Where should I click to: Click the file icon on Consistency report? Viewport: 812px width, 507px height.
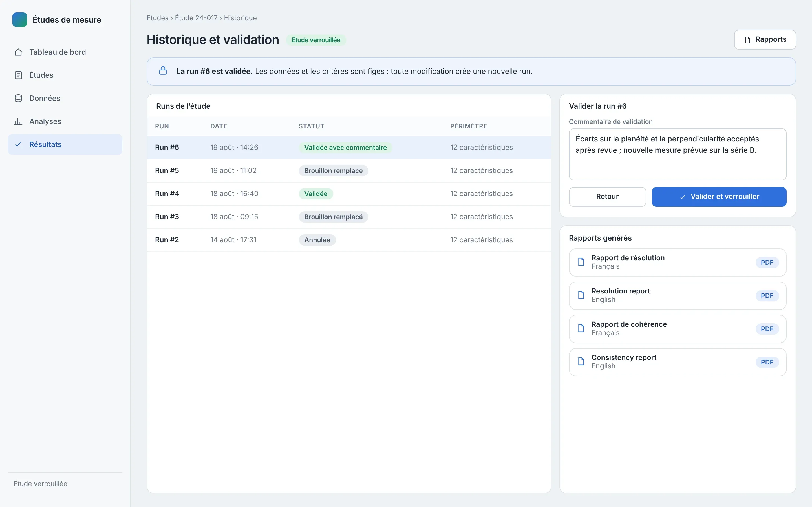click(x=581, y=361)
